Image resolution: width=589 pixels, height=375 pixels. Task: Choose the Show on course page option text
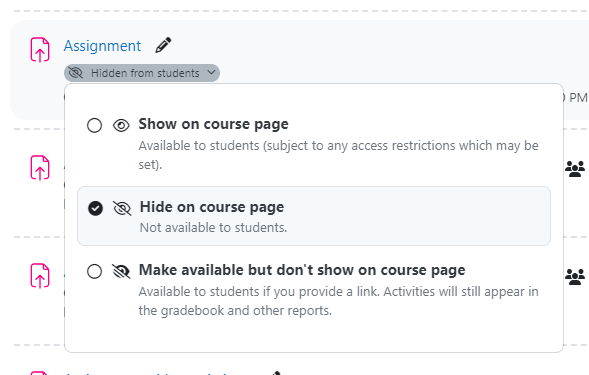[x=213, y=124]
